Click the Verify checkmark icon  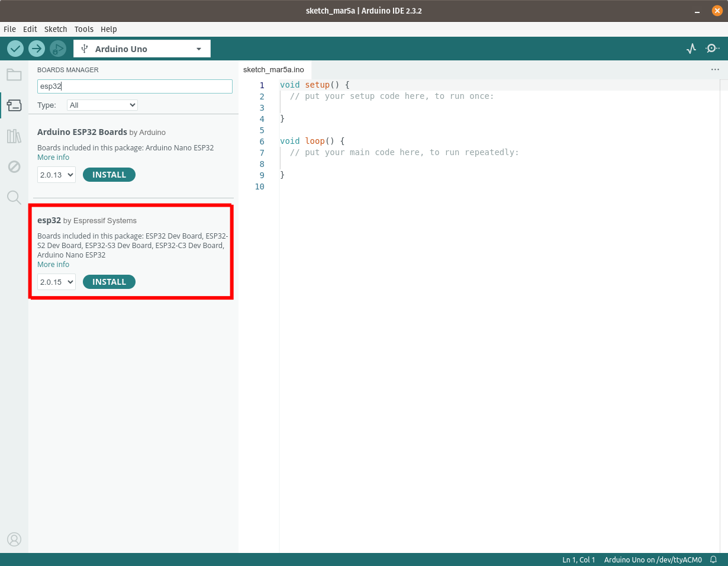pyautogui.click(x=15, y=49)
